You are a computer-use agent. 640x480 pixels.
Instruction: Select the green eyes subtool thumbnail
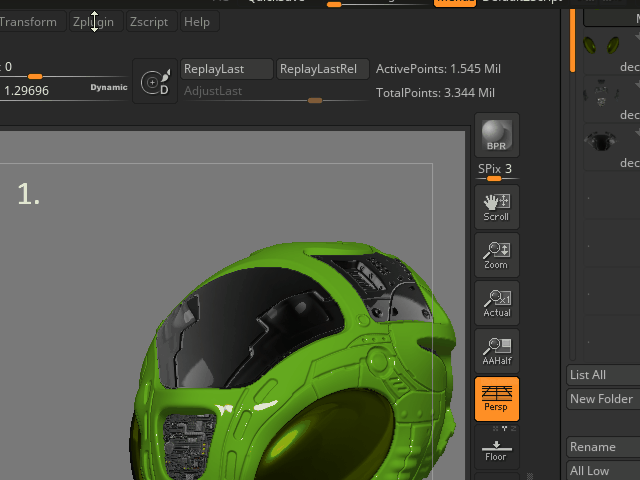[601, 46]
